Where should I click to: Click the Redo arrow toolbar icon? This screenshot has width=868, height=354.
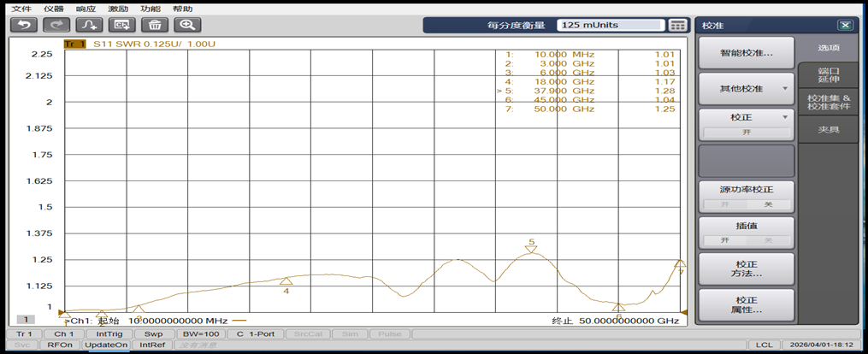click(x=56, y=25)
